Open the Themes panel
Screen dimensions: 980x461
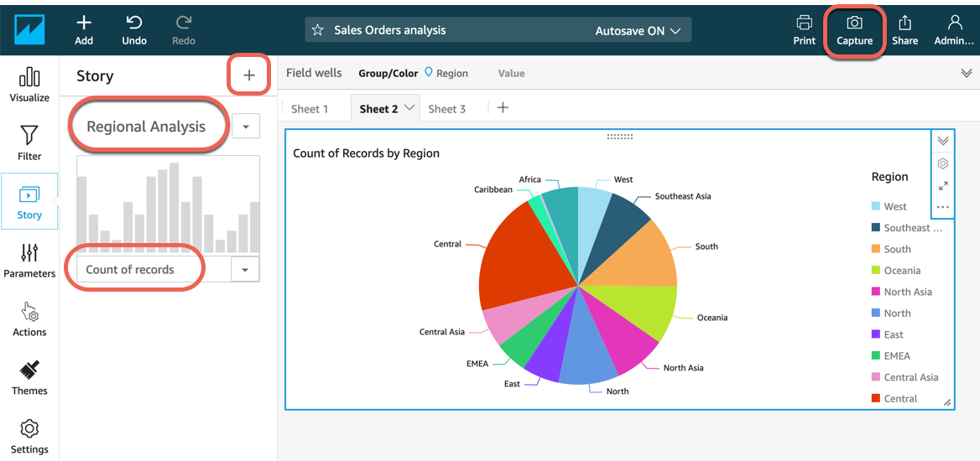tap(29, 377)
